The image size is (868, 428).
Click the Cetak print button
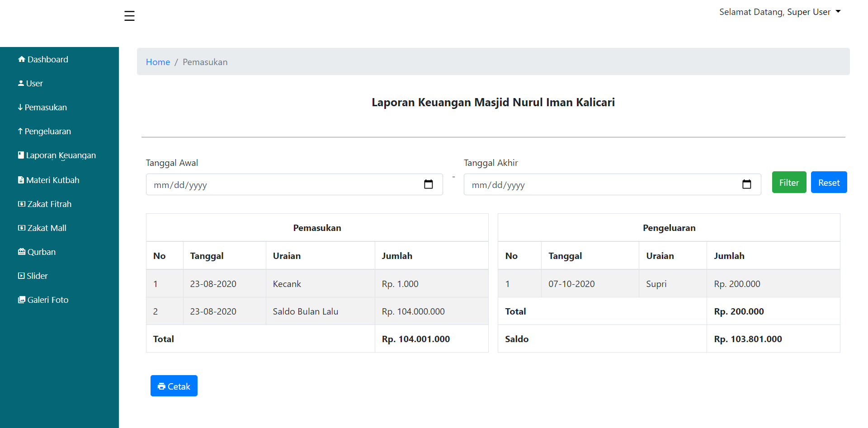[174, 386]
